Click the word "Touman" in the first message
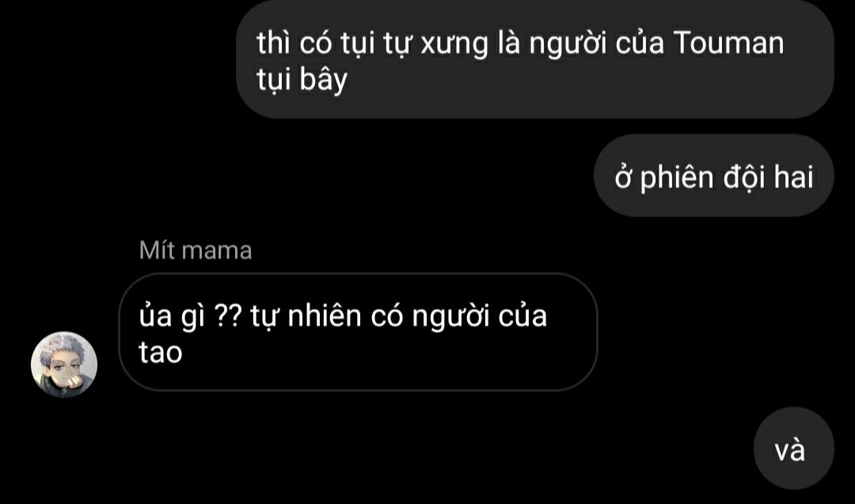The height and width of the screenshot is (504, 855). (x=729, y=43)
